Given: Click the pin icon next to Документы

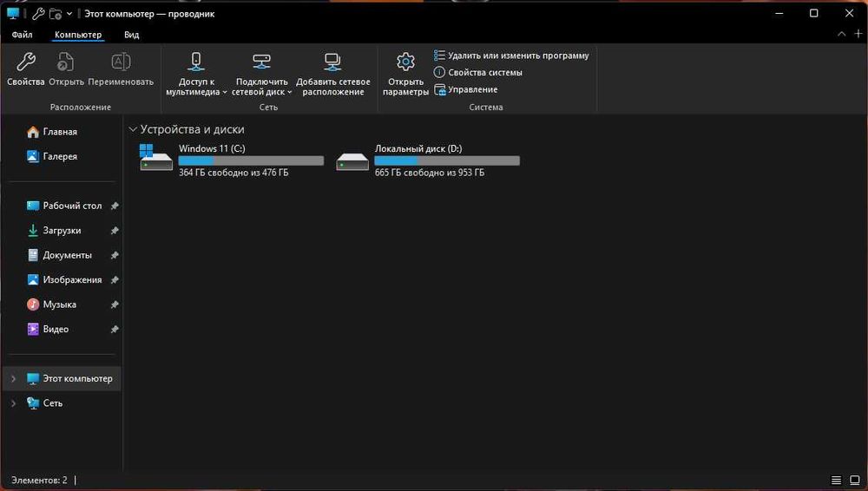Looking at the screenshot, I should point(115,255).
